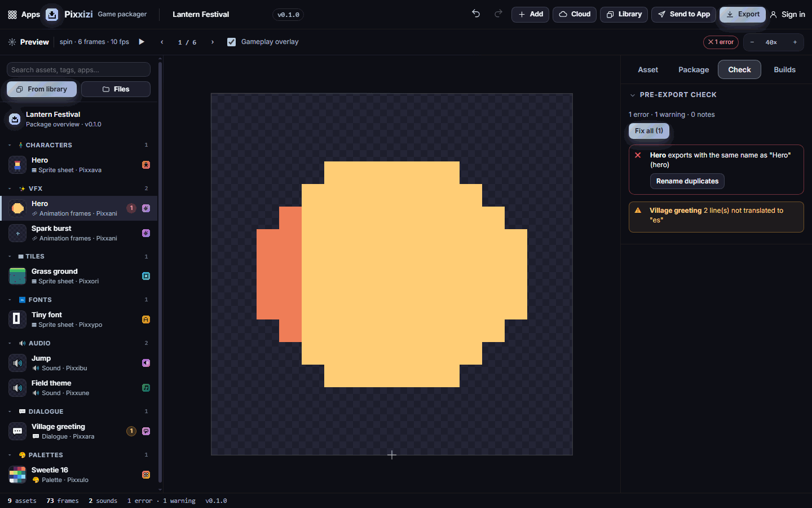The image size is (812, 508).
Task: Click Pixxani badge icon on Spark burst row
Action: 146,233
